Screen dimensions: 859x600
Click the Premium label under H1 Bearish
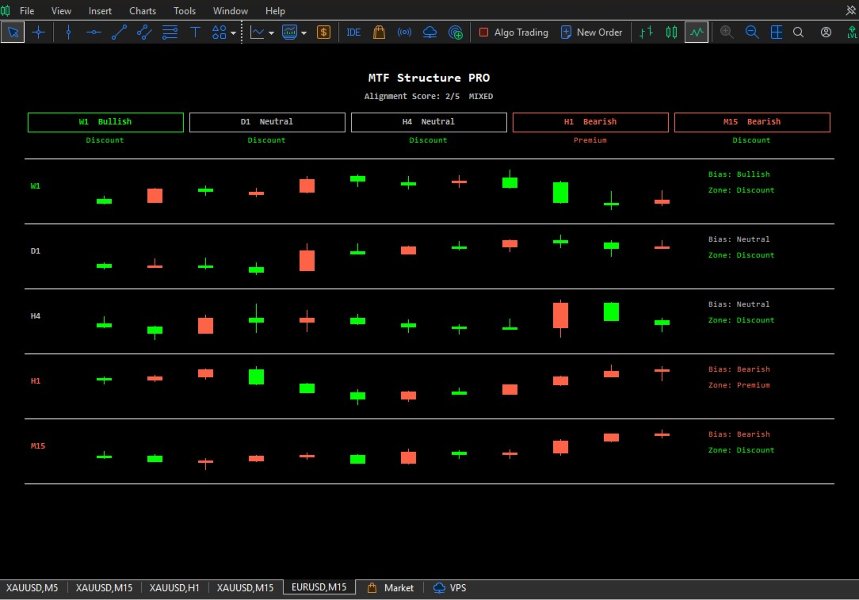(590, 140)
